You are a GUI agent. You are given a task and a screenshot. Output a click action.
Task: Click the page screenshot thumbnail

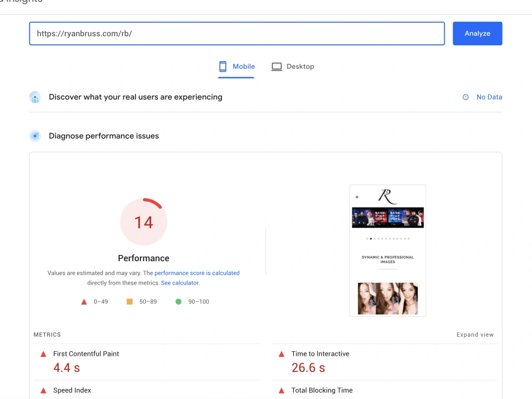(x=388, y=251)
